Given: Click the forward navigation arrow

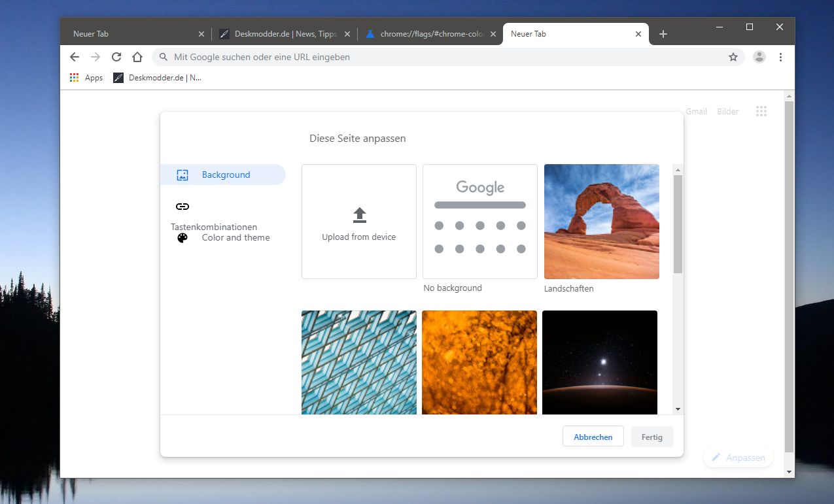Looking at the screenshot, I should (x=96, y=57).
